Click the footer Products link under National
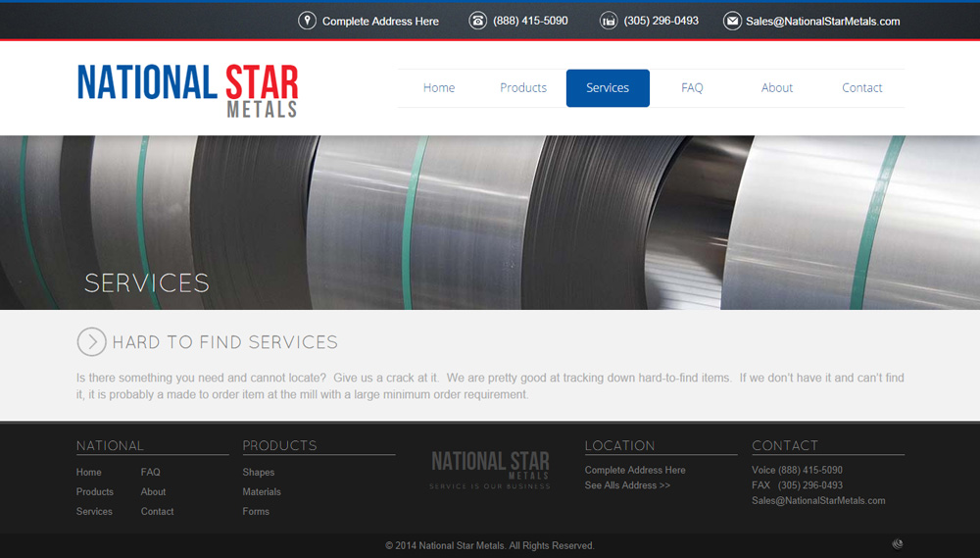 click(95, 491)
